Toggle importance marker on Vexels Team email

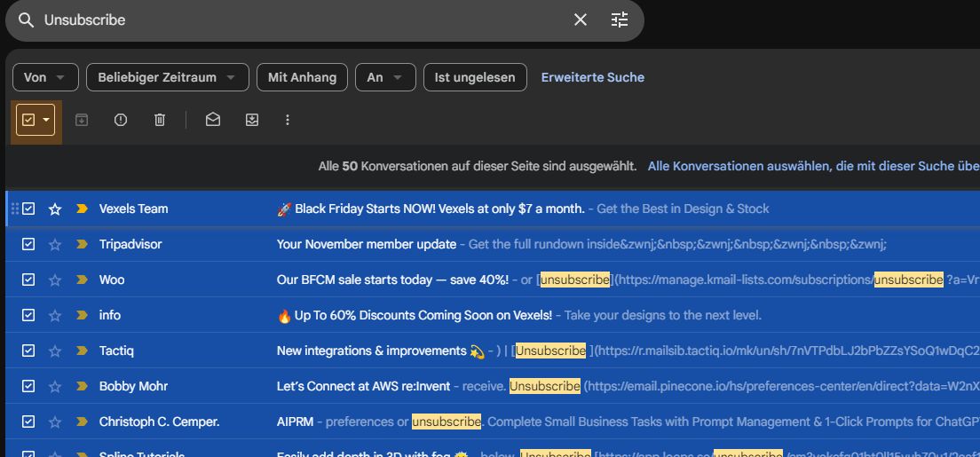click(x=82, y=209)
